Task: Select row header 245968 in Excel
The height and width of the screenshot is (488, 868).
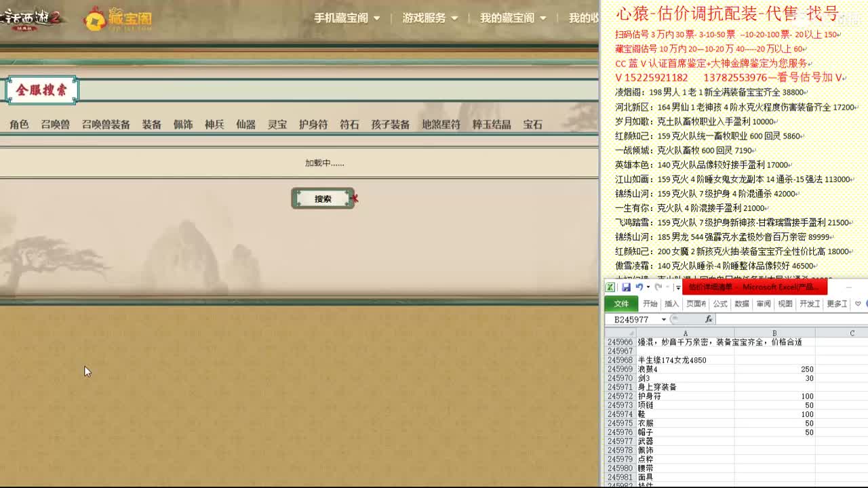Action: tap(620, 361)
